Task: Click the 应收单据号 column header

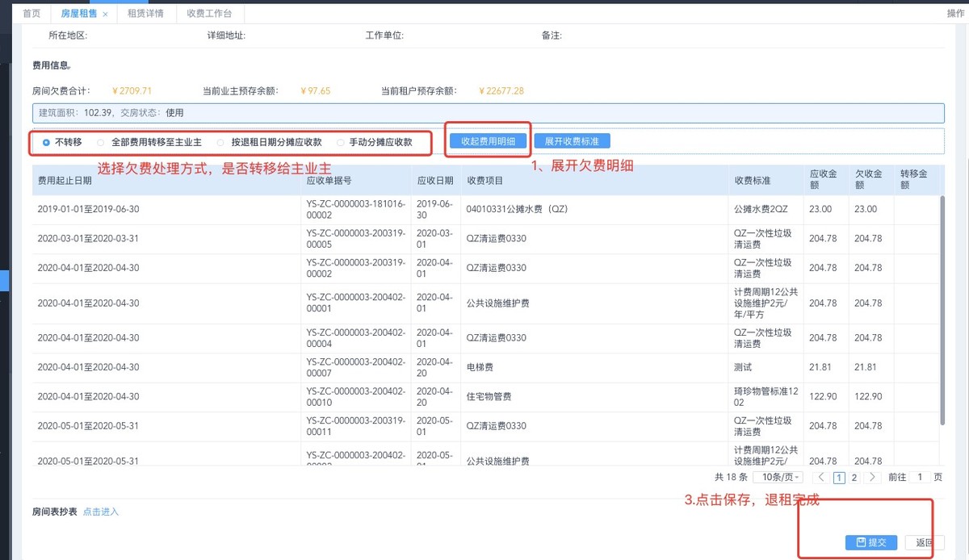Action: point(356,181)
